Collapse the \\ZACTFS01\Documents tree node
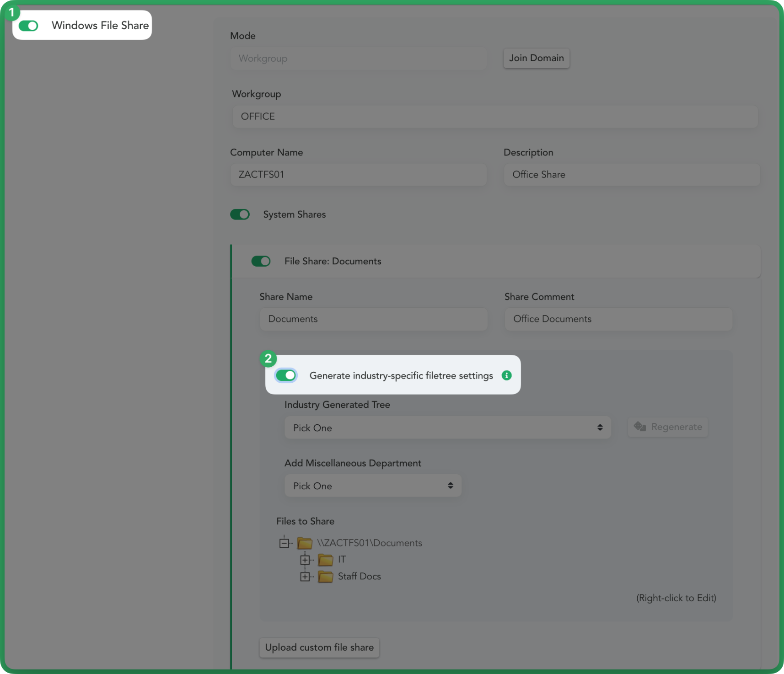Screen dimensions: 784x674 pyautogui.click(x=284, y=543)
